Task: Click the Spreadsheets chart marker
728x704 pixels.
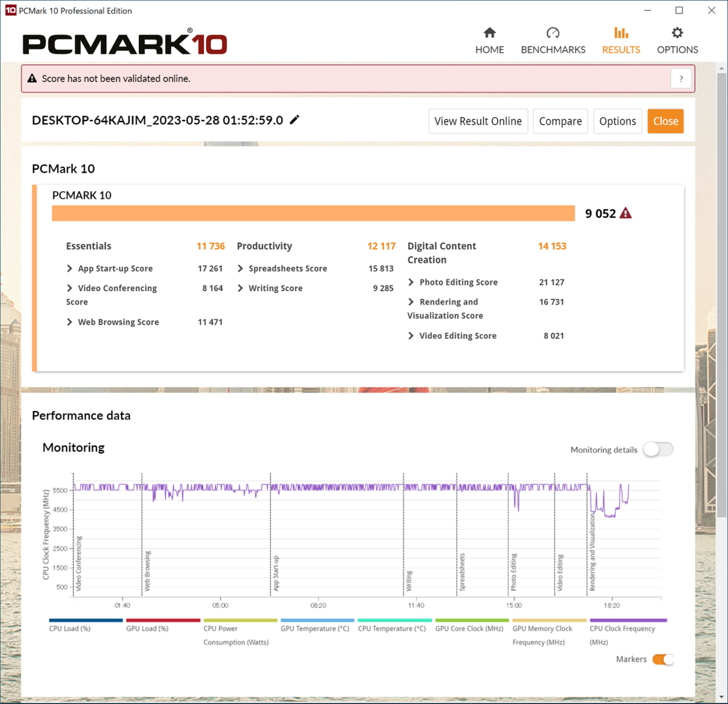Action: tap(462, 572)
